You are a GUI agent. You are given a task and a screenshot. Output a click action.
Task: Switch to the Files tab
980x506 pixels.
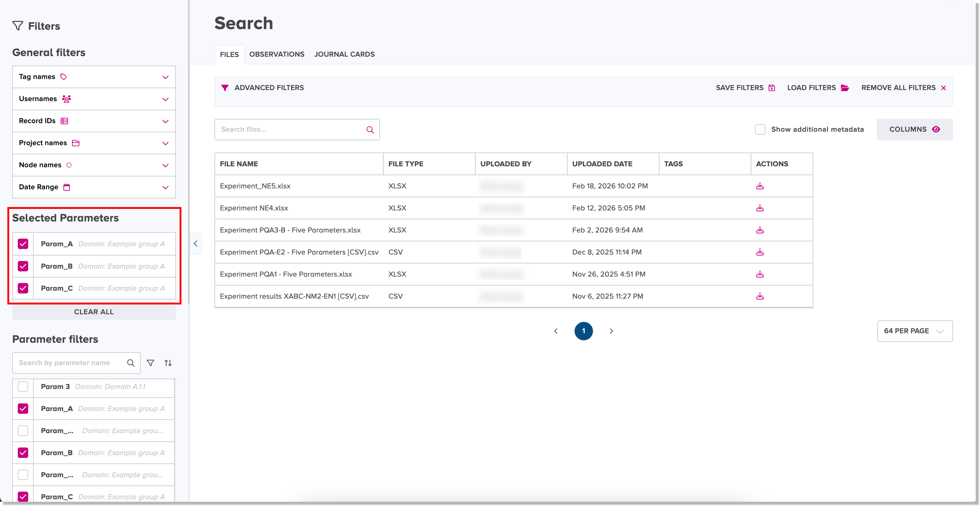pos(230,54)
